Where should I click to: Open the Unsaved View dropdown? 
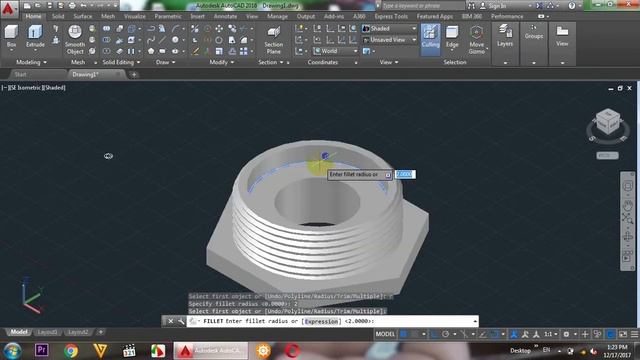389,40
